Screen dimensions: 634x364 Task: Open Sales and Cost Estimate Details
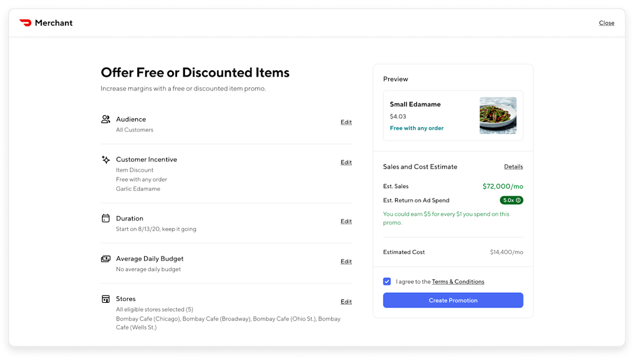click(x=513, y=166)
